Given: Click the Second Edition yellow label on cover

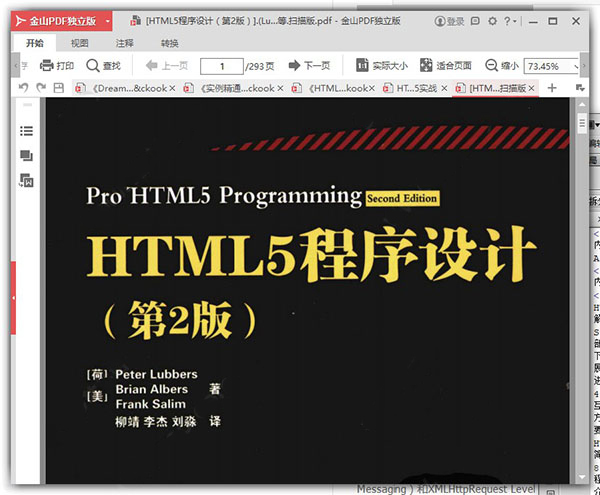Looking at the screenshot, I should pyautogui.click(x=402, y=199).
